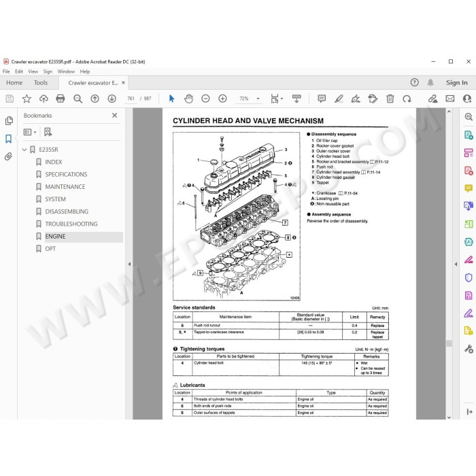
Task: Find current bookmark icon
Action: tap(48, 132)
